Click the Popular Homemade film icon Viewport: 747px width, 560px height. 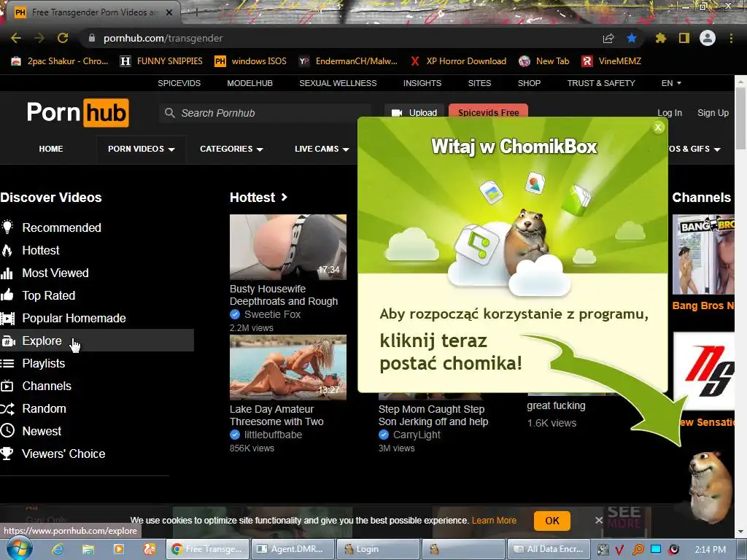tap(7, 318)
